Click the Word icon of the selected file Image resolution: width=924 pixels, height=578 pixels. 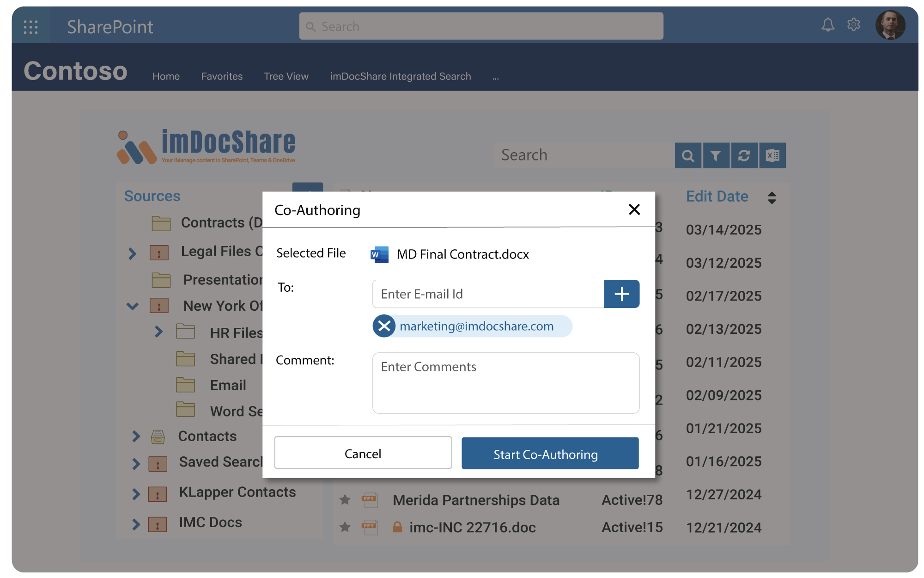[x=379, y=254]
